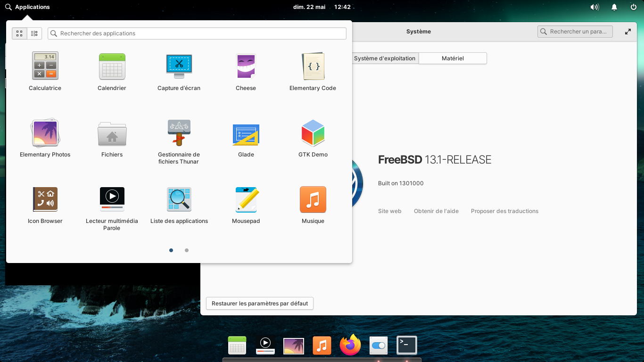Click the Applications menu in top panel

(x=27, y=7)
